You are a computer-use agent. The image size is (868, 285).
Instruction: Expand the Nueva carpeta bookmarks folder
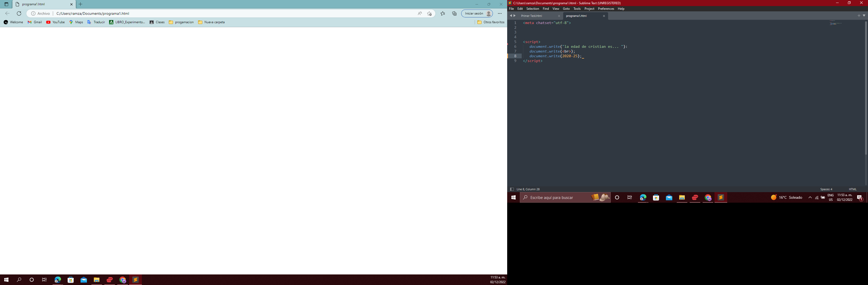pyautogui.click(x=211, y=22)
